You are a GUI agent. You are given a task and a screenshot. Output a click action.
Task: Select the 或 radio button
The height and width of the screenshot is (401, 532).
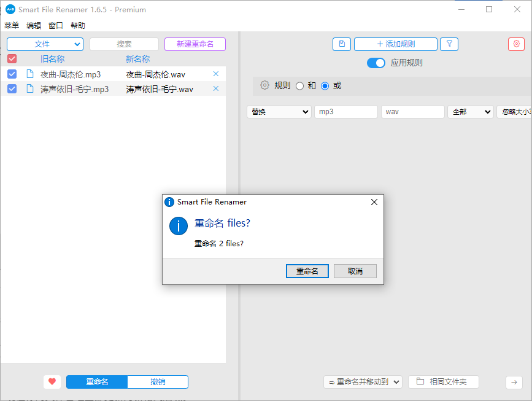click(x=325, y=86)
